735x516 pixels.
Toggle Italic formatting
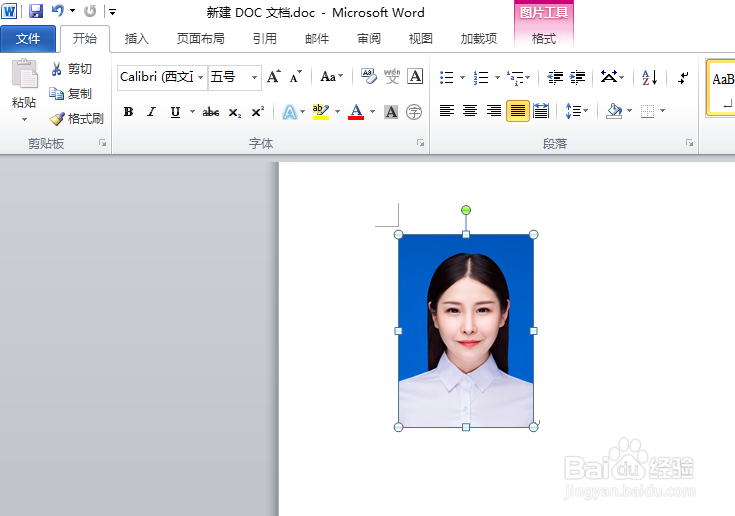[x=151, y=112]
